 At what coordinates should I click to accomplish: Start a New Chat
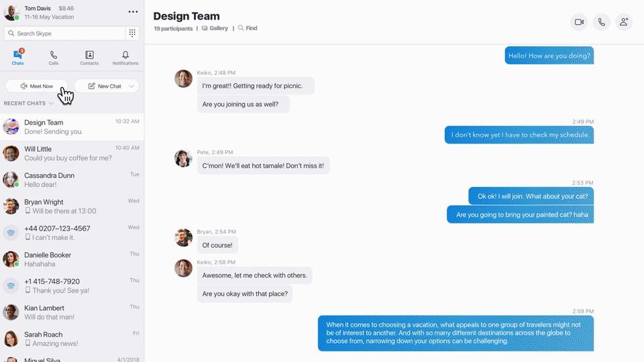pos(104,86)
